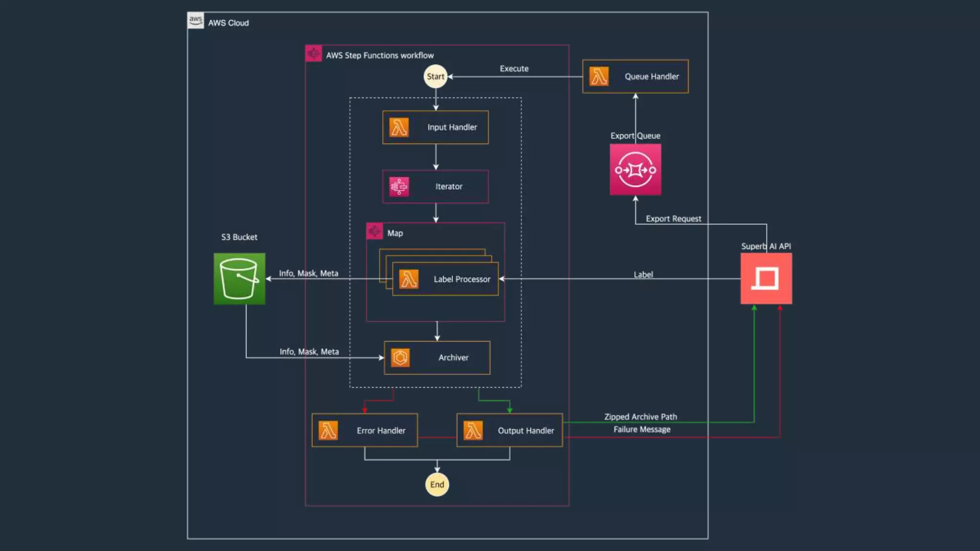Viewport: 980px width, 551px height.
Task: Click the Failure Message label text
Action: pos(642,430)
